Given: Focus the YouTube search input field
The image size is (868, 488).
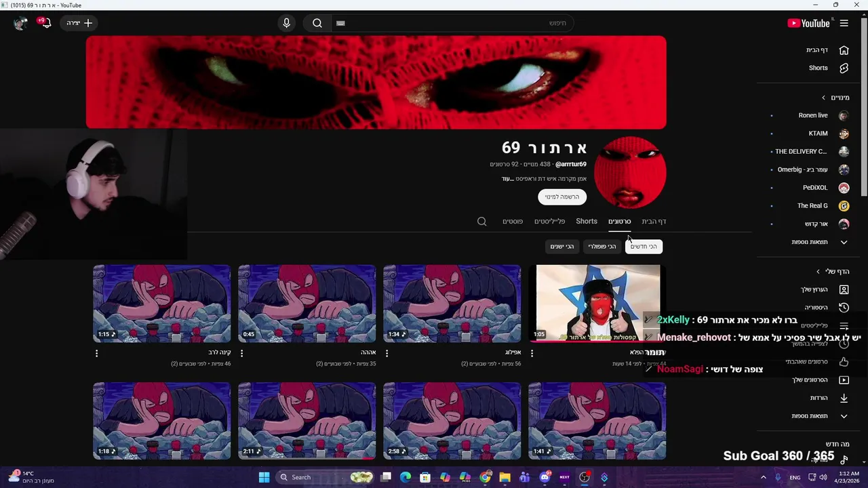Looking at the screenshot, I should [452, 23].
